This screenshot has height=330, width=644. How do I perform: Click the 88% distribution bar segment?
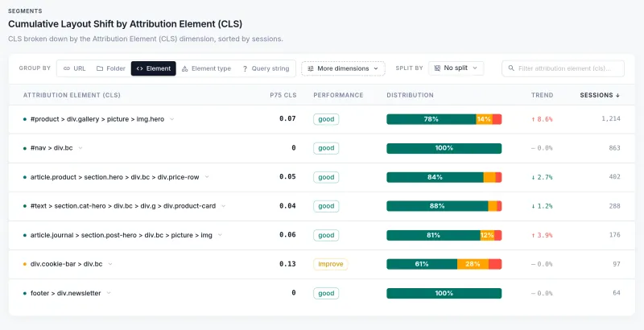(437, 206)
